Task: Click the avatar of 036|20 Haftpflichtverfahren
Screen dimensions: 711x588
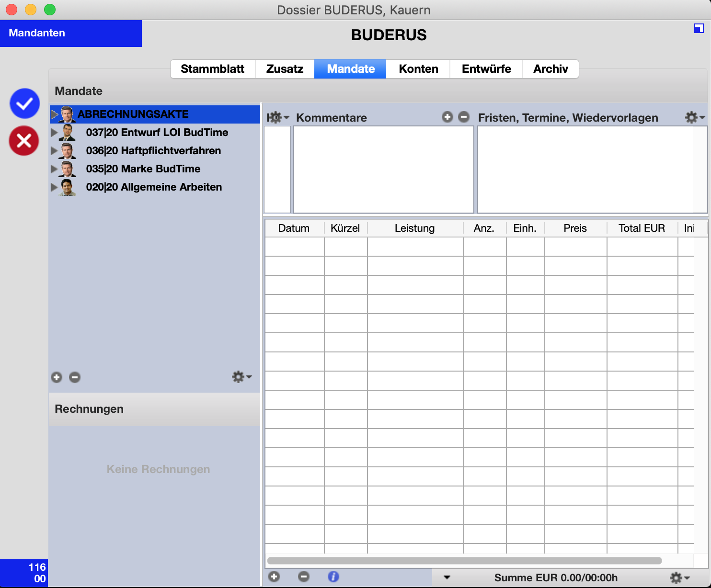Action: [x=67, y=151]
